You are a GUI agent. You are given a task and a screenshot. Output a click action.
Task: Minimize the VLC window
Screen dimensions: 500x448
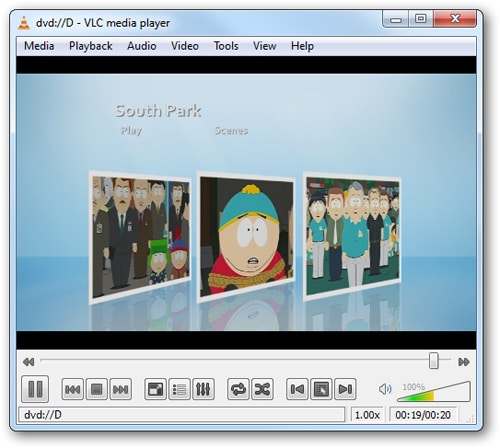(396, 19)
